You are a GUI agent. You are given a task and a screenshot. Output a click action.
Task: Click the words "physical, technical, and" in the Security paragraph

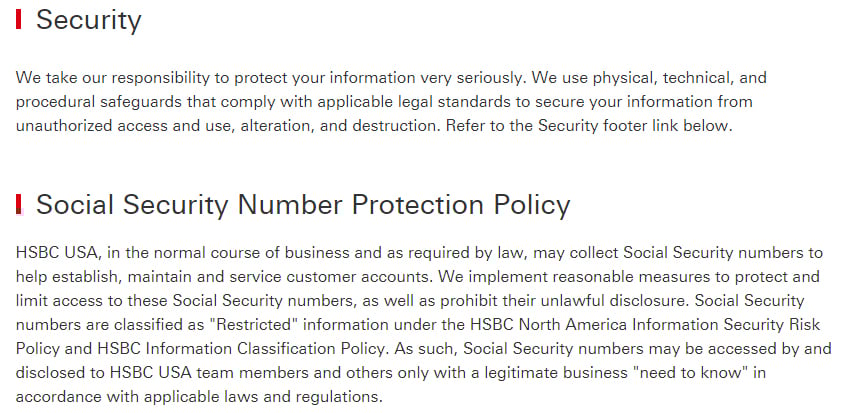coord(679,78)
